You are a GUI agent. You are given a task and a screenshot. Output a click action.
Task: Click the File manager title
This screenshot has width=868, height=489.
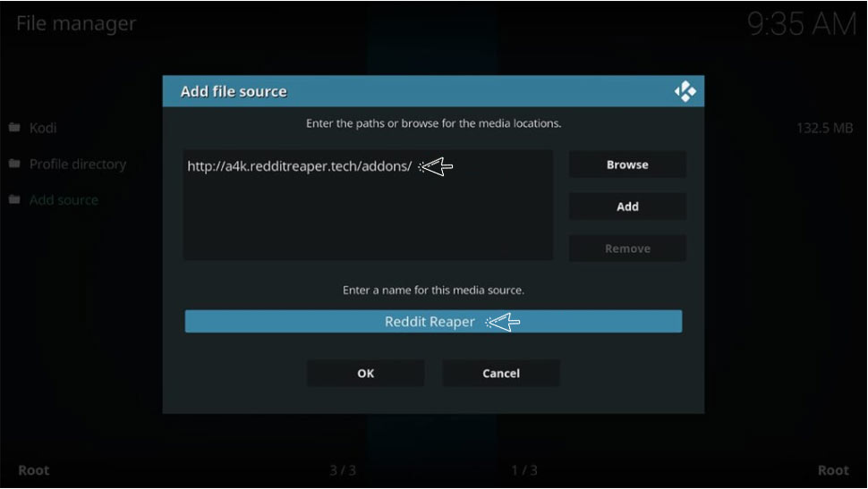click(76, 23)
